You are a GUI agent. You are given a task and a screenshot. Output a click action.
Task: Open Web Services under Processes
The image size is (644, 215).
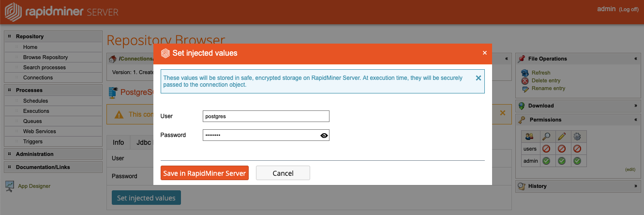(x=40, y=131)
